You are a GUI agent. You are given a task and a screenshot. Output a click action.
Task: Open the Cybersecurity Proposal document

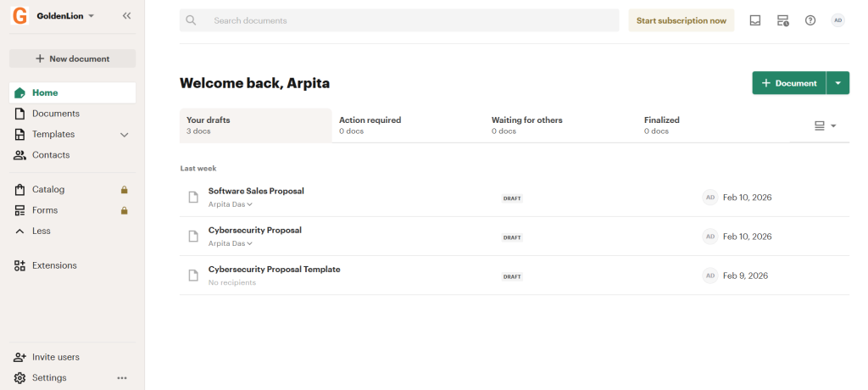point(255,230)
